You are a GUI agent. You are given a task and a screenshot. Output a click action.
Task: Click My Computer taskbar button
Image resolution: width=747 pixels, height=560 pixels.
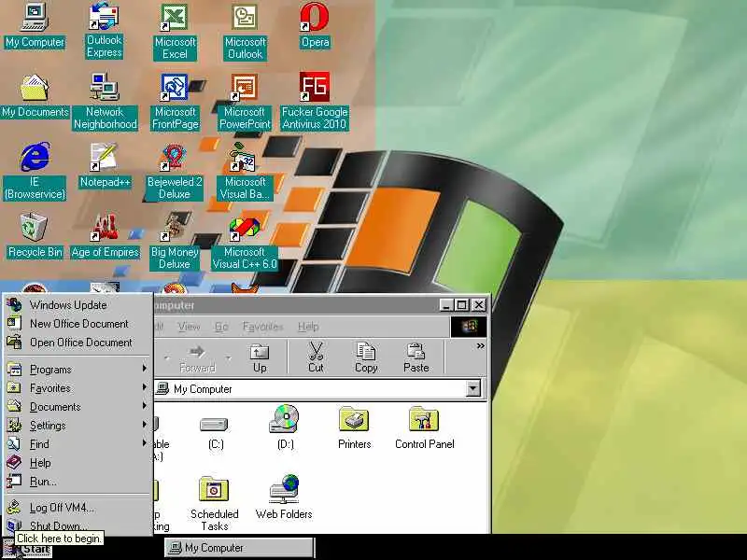point(239,548)
